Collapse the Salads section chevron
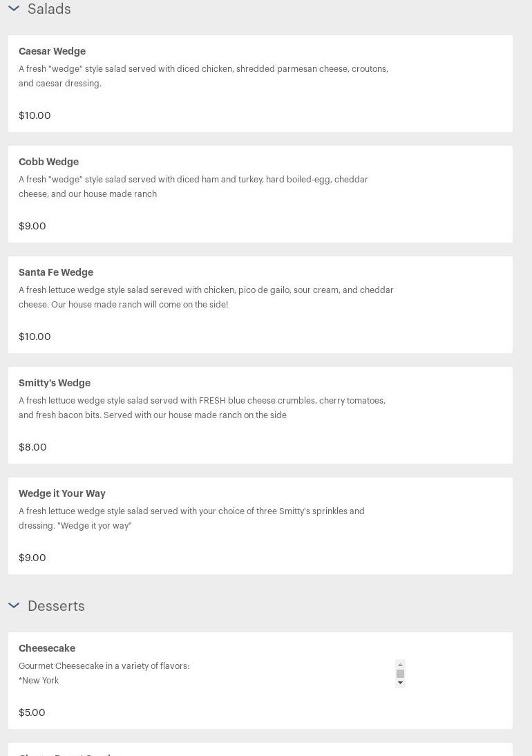 (x=14, y=9)
